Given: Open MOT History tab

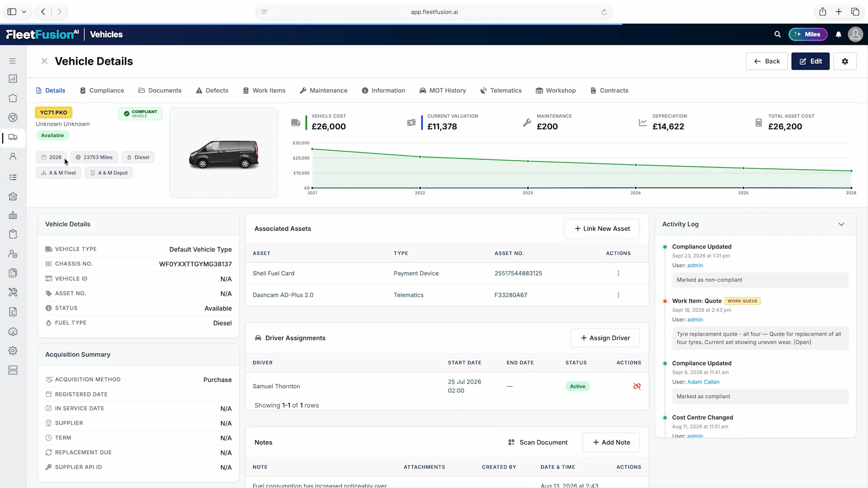Looking at the screenshot, I should click(x=443, y=90).
